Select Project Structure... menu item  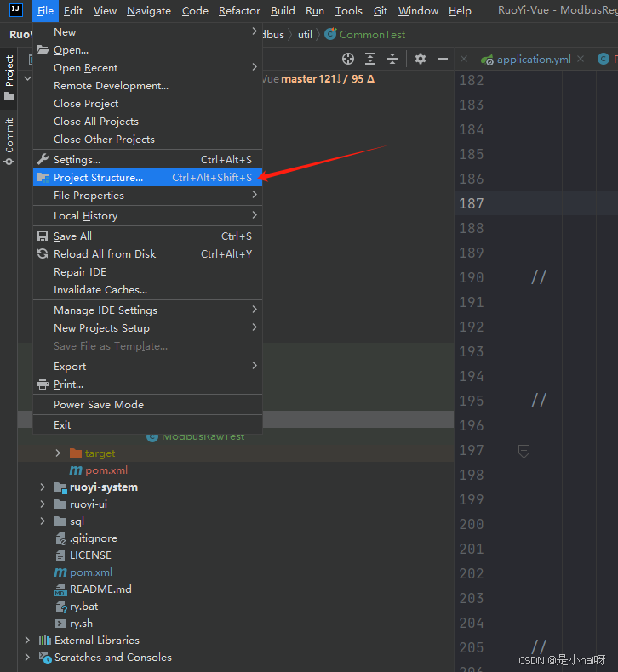[x=147, y=178]
